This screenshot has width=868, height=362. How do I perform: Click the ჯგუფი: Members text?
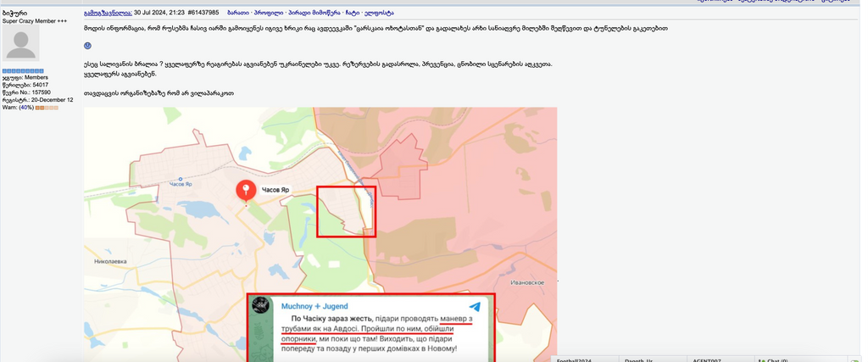click(25, 77)
